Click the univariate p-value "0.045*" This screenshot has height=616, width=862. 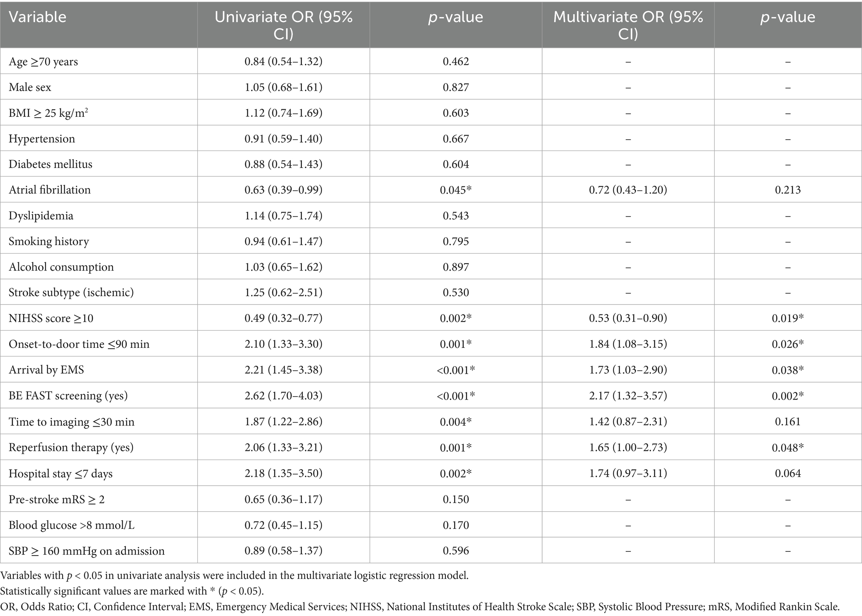pyautogui.click(x=456, y=190)
